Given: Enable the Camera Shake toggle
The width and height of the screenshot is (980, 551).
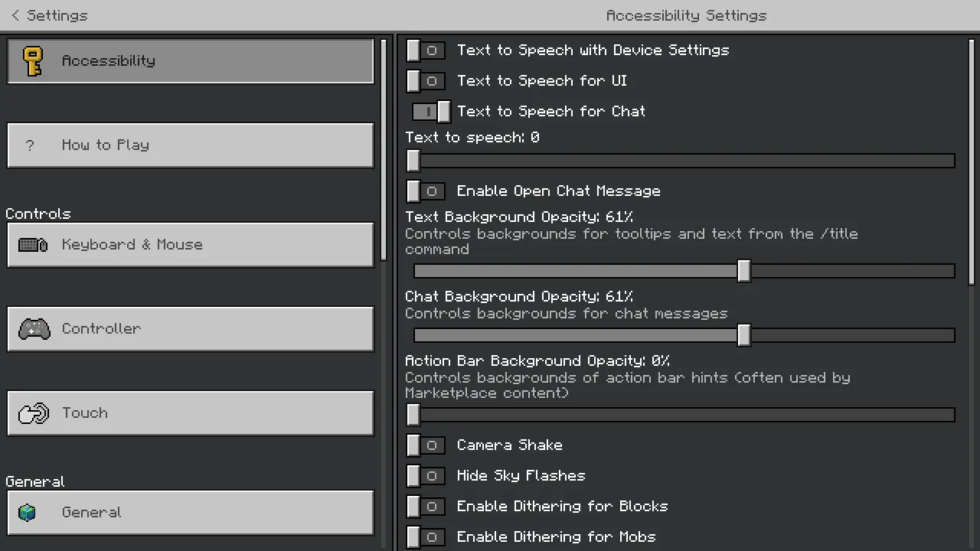Looking at the screenshot, I should tap(426, 445).
